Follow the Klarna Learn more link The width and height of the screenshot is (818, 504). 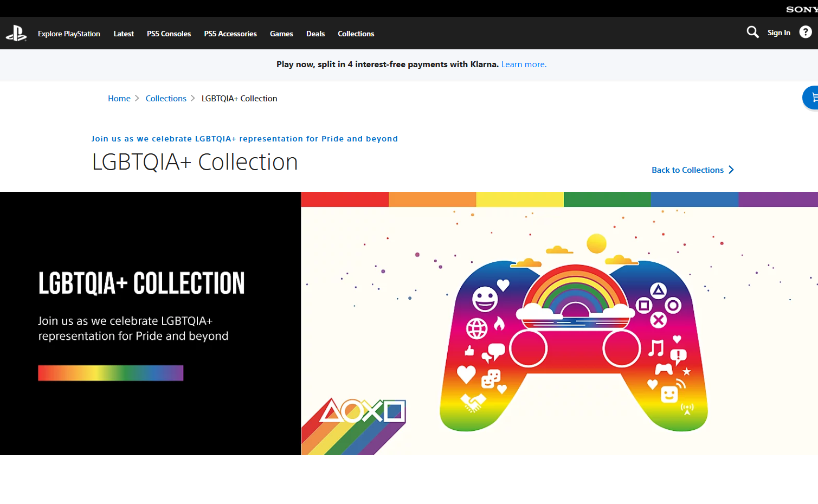coord(524,64)
